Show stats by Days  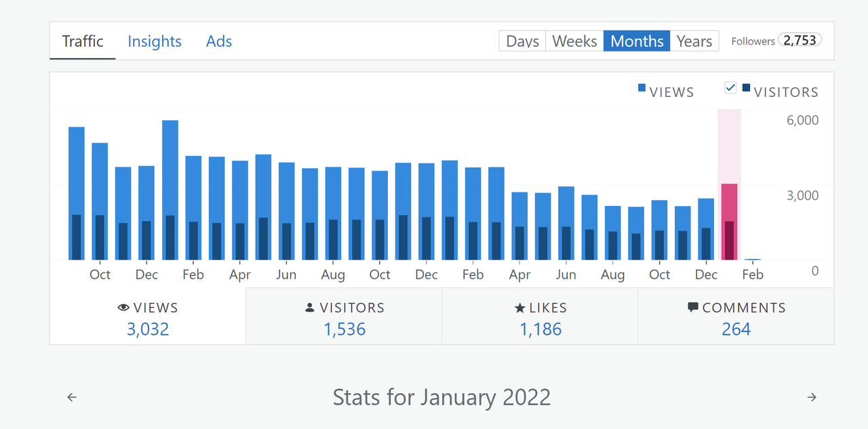tap(522, 41)
